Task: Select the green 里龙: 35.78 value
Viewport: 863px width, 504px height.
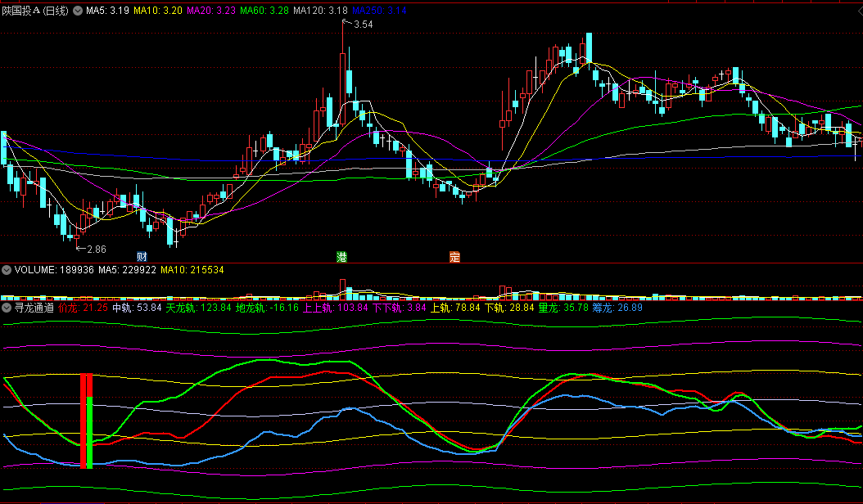Action: 563,308
